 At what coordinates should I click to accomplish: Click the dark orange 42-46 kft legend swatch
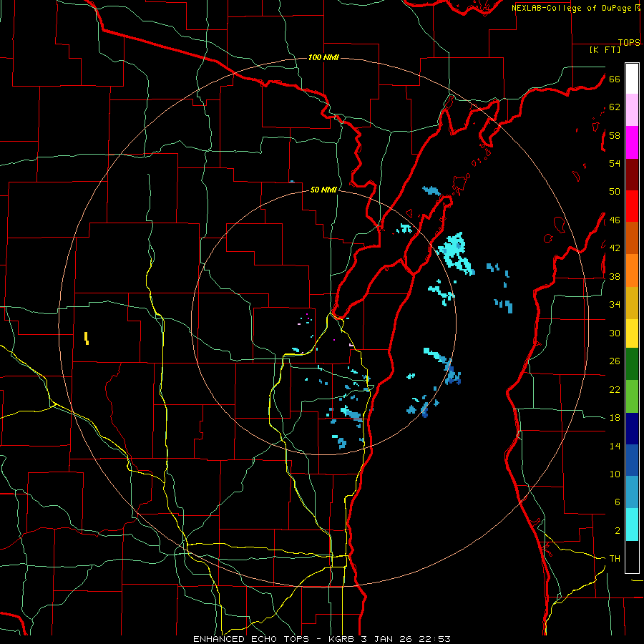[x=632, y=238]
